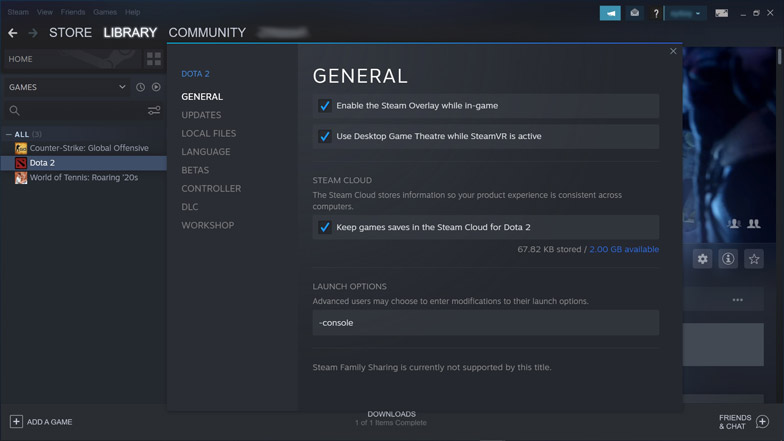Click the Home button in library
This screenshot has height=441, width=784.
(72, 59)
